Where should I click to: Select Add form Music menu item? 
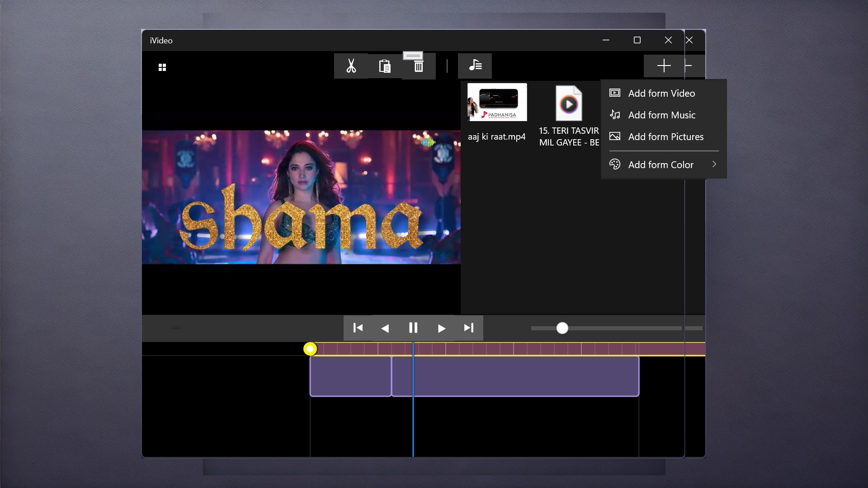click(x=661, y=115)
